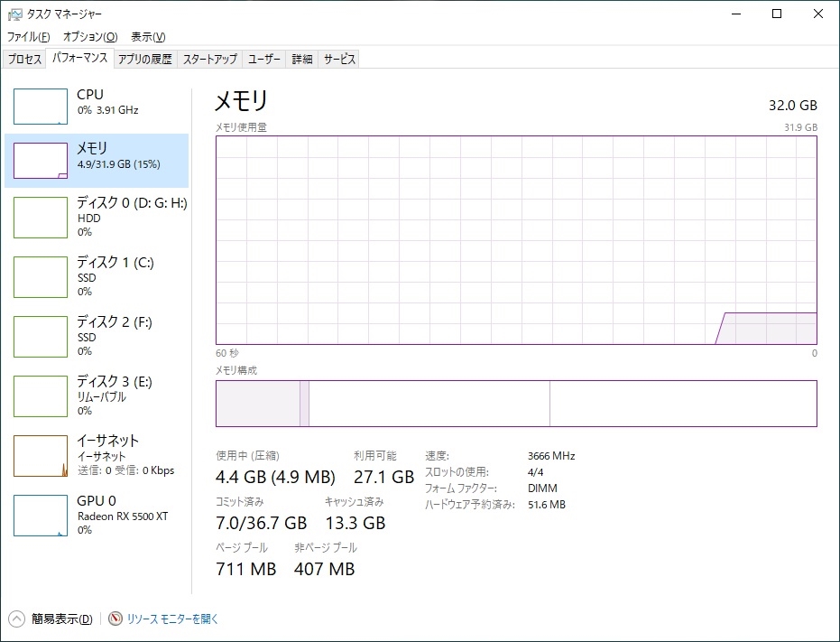Image resolution: width=840 pixels, height=642 pixels.
Task: Open the オプション(O) menu
Action: coord(90,36)
